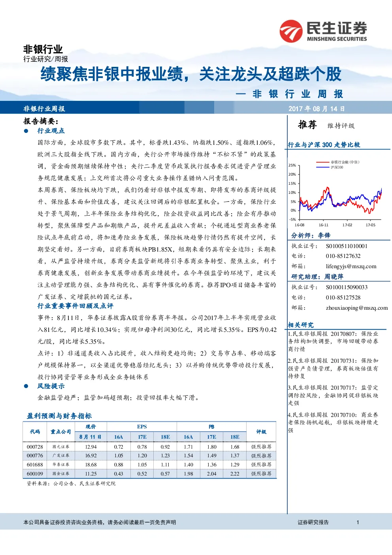Screen dimensions: 392x555
Task: Click the EPS column header
Action: click(x=142, y=427)
